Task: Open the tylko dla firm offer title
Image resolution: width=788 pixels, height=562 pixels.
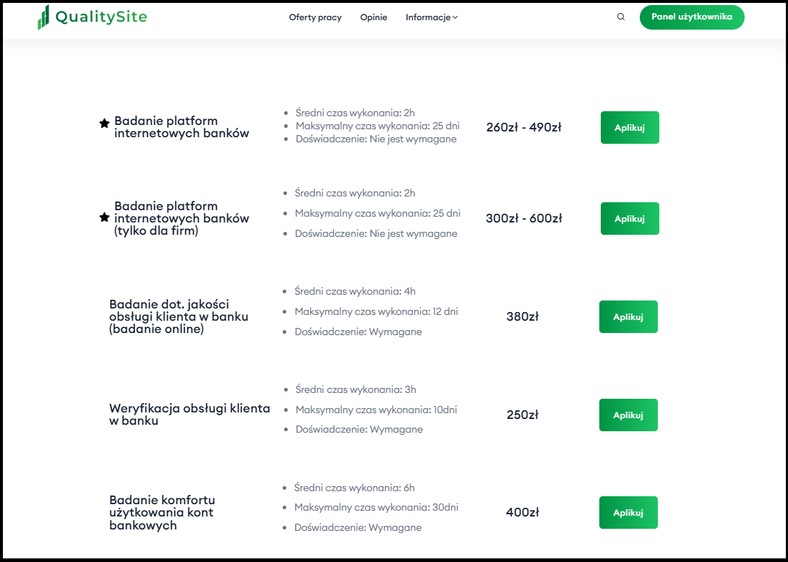Action: 181,218
